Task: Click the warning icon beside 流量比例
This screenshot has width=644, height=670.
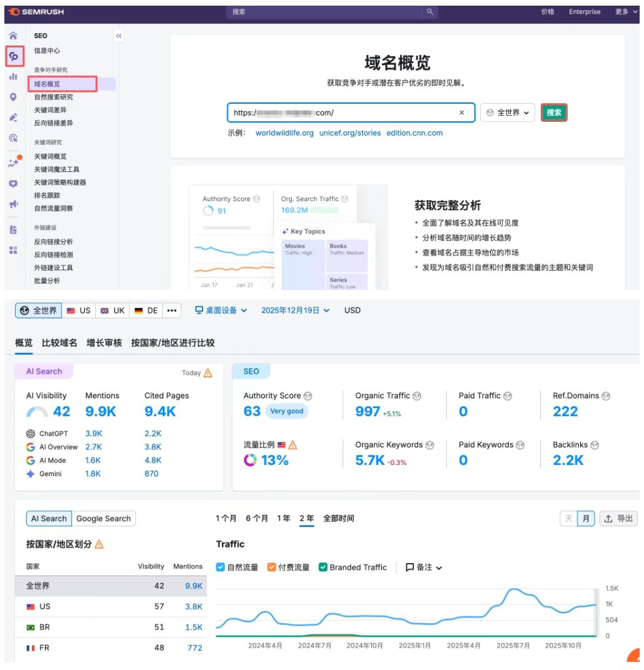Action: click(x=293, y=445)
